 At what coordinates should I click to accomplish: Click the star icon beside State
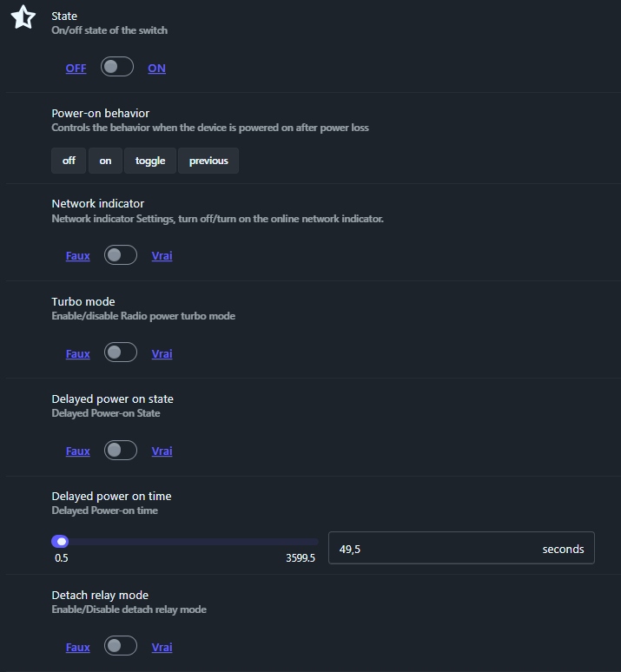pos(23,17)
